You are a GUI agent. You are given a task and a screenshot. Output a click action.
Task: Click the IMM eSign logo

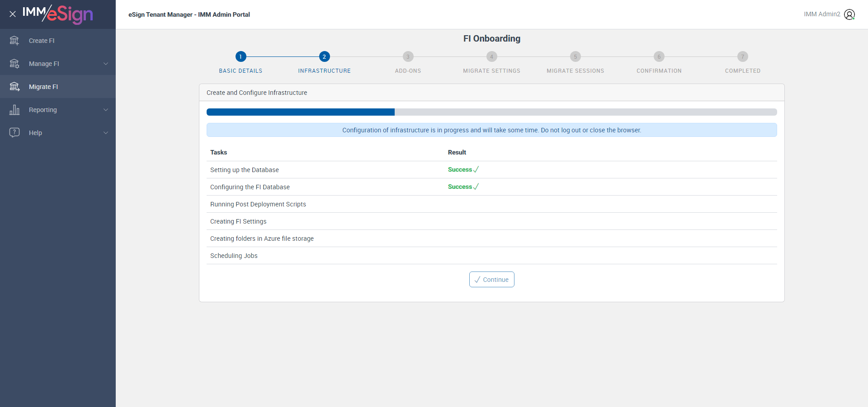click(x=58, y=14)
